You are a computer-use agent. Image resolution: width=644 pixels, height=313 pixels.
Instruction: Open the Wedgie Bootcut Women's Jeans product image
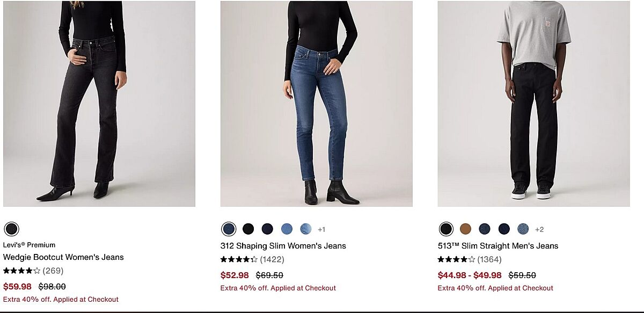pos(99,104)
